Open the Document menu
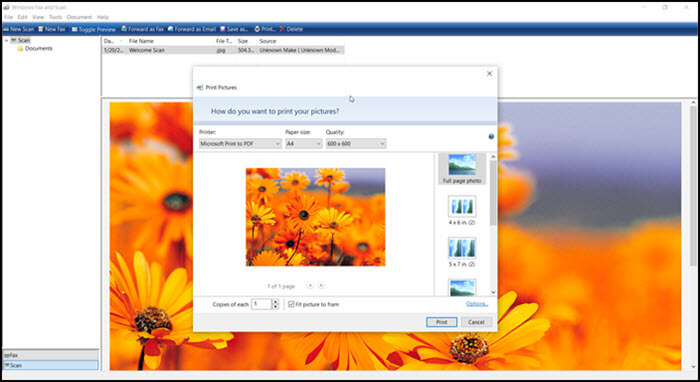The image size is (700, 382). (x=79, y=17)
